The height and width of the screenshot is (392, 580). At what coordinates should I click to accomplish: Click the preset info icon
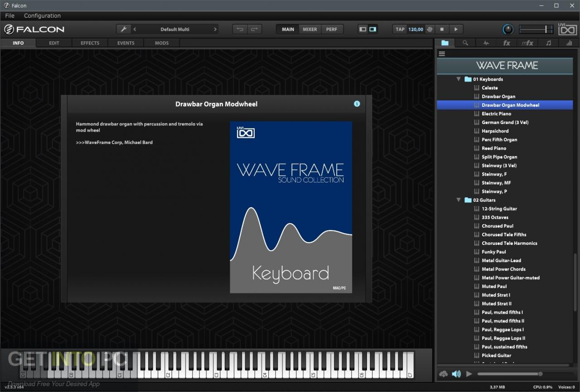point(357,104)
